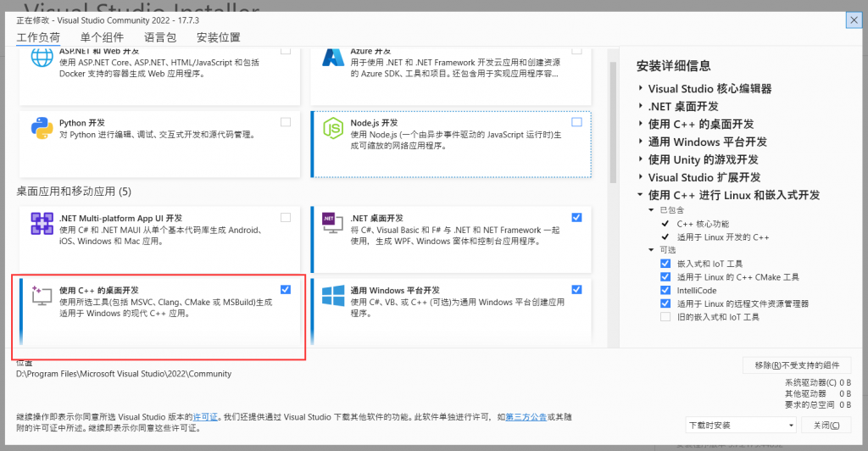Uncheck 适用于 Linux 的远程文件资源管理器

665,303
